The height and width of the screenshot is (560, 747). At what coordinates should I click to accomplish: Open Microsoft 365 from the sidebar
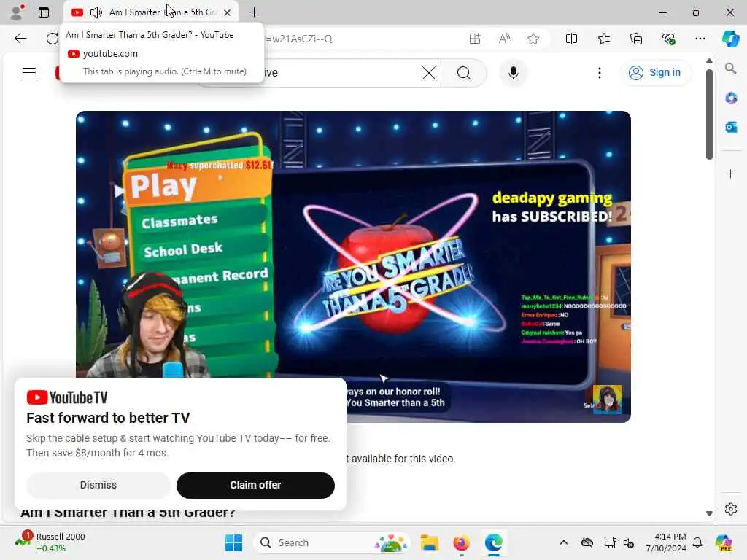731,98
